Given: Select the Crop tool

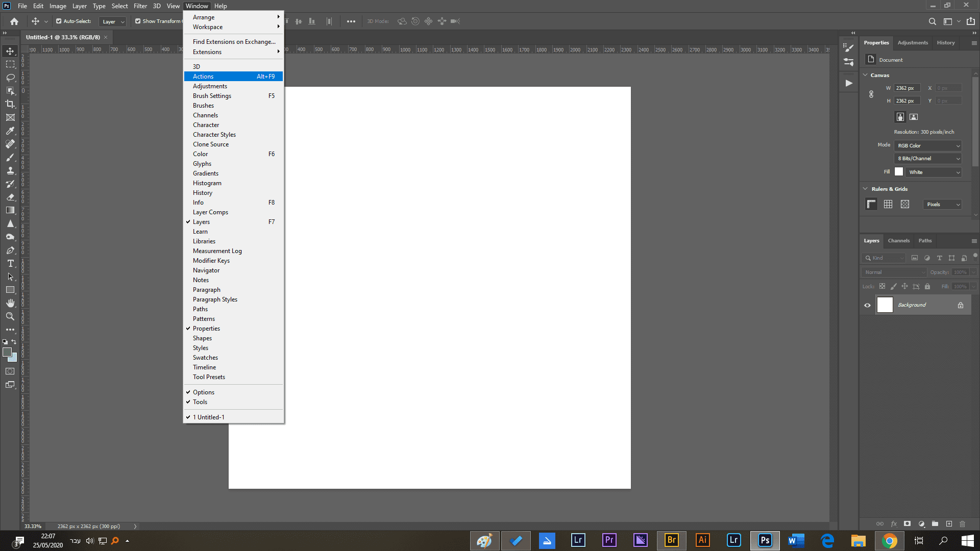Looking at the screenshot, I should 10,104.
